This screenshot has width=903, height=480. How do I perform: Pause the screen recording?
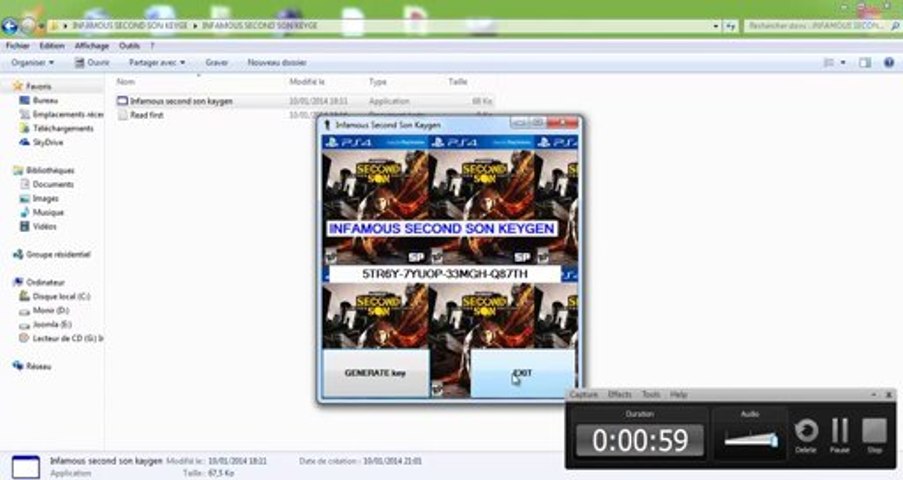point(840,436)
